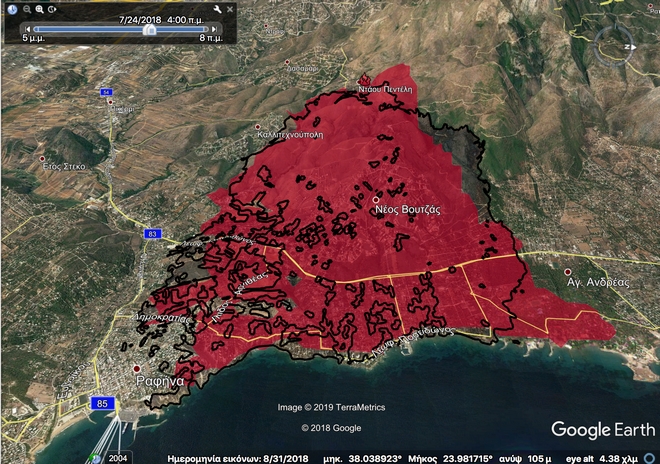Click the 2004 historical imagery year button
The image size is (660, 464).
(x=120, y=456)
